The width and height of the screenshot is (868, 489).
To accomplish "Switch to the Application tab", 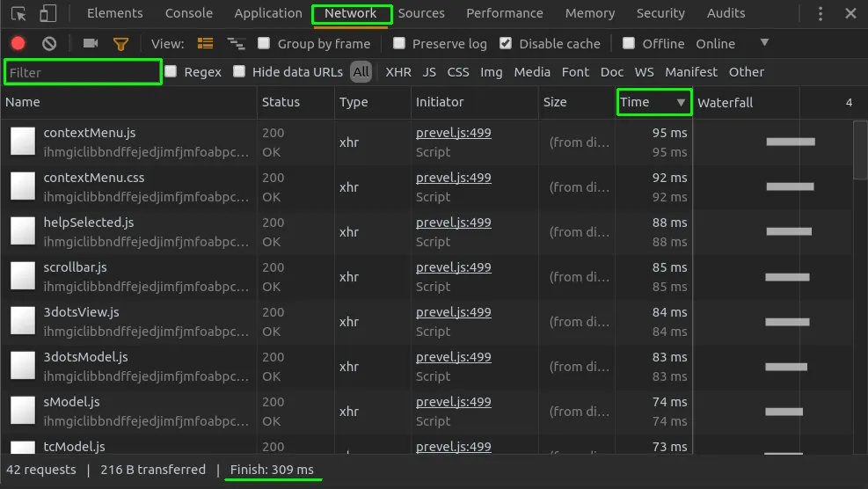I will (268, 13).
